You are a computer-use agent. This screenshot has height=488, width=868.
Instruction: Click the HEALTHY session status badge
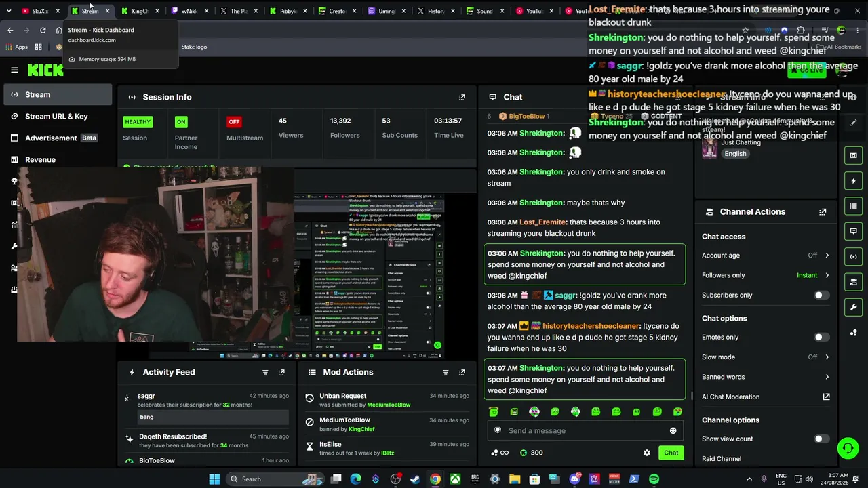click(138, 122)
